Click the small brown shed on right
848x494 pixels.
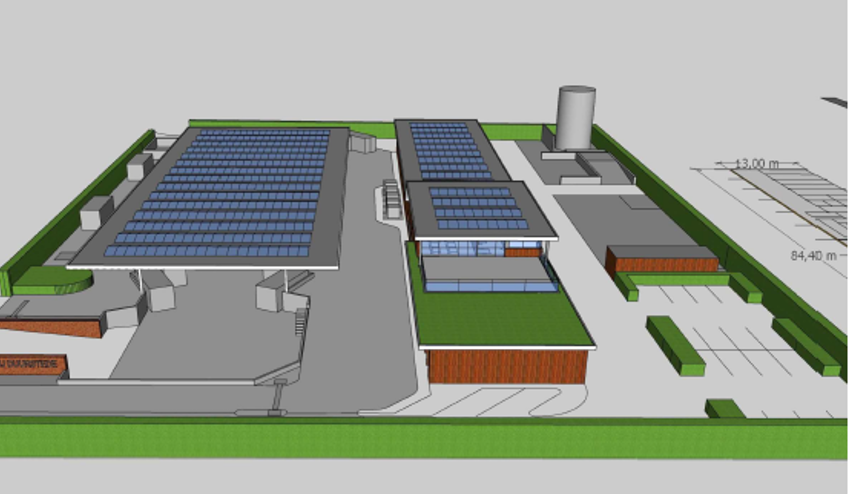(662, 259)
